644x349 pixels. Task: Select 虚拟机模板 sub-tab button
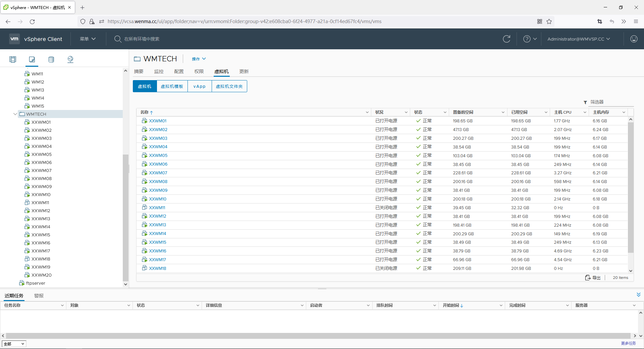click(x=172, y=86)
